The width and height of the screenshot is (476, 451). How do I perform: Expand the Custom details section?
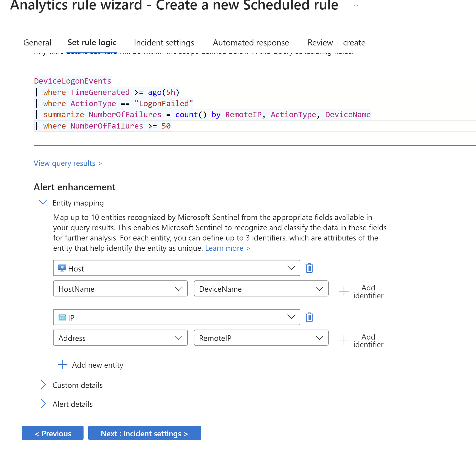(x=43, y=385)
